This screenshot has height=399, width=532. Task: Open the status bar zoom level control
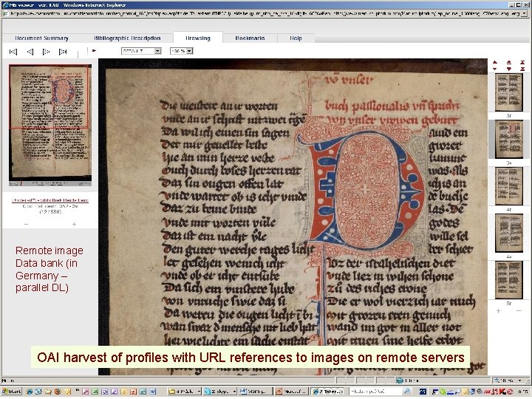point(509,381)
